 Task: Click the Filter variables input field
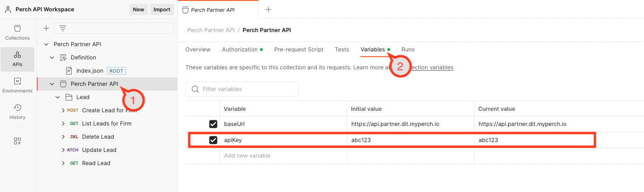coord(242,89)
